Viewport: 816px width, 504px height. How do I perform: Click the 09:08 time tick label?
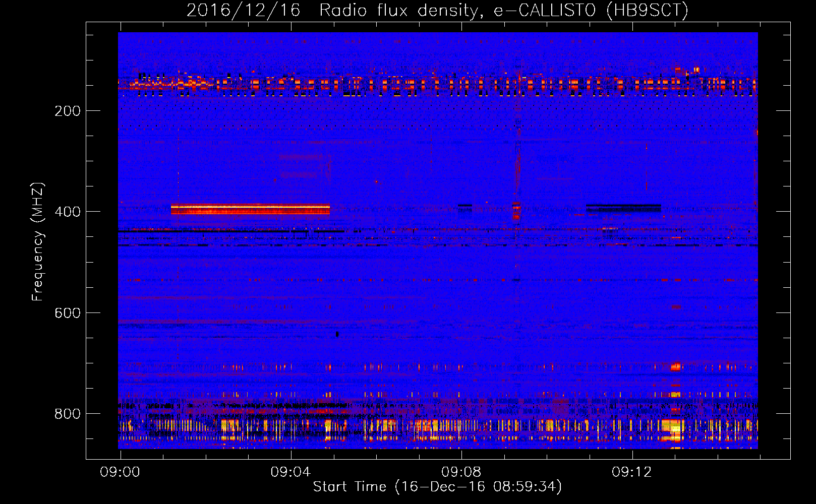click(461, 472)
